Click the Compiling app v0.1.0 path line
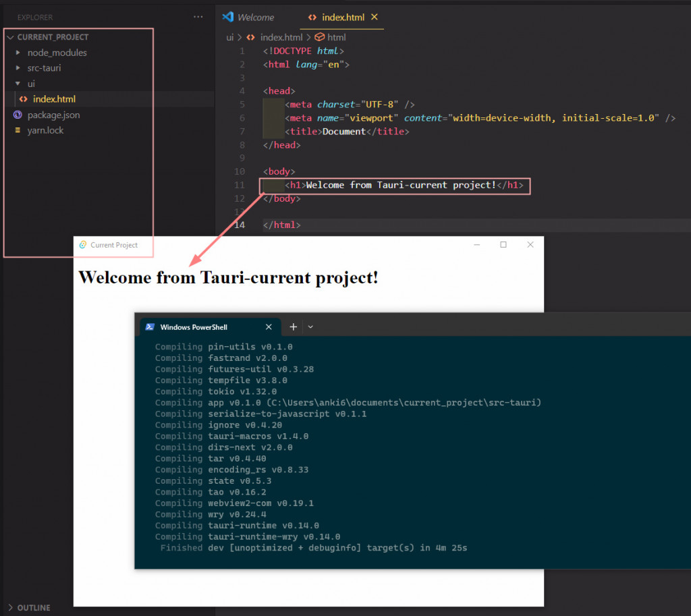The height and width of the screenshot is (616, 691). 348,403
